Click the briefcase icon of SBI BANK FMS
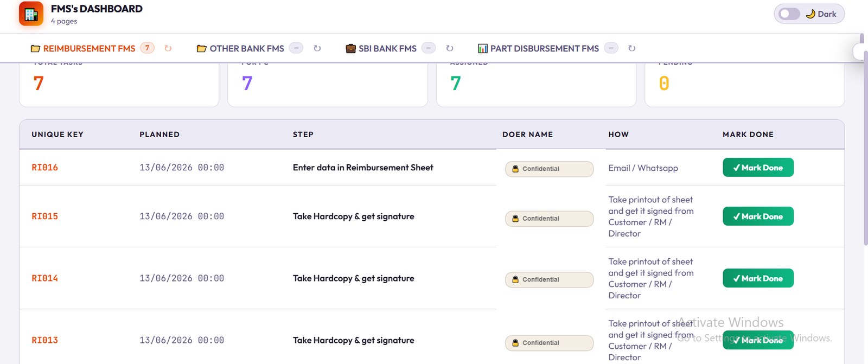868x364 pixels. pyautogui.click(x=351, y=48)
